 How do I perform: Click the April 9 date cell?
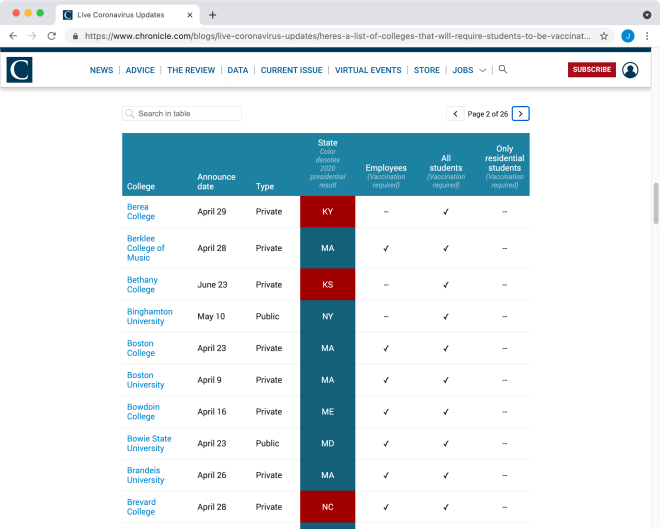209,380
